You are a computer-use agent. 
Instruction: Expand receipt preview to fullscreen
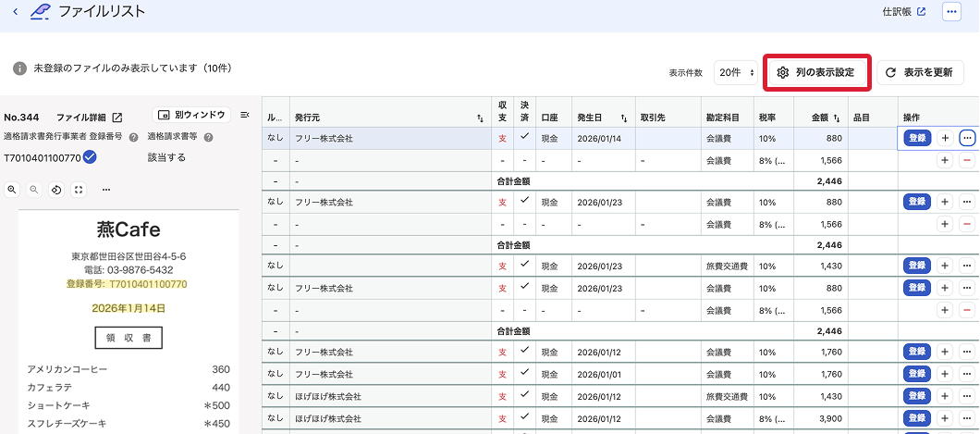click(79, 190)
